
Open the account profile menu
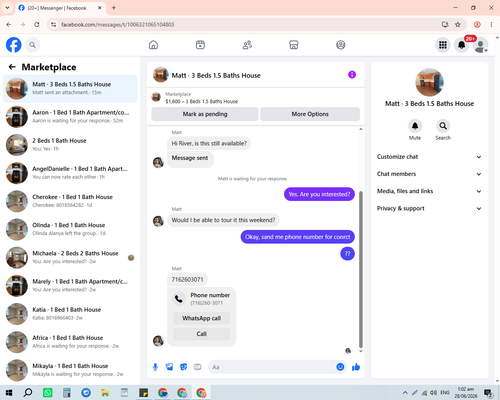481,45
